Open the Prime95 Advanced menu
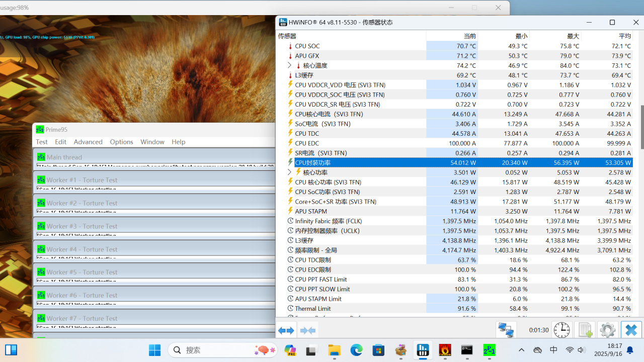Viewport: 644px width, 362px height. click(x=88, y=142)
